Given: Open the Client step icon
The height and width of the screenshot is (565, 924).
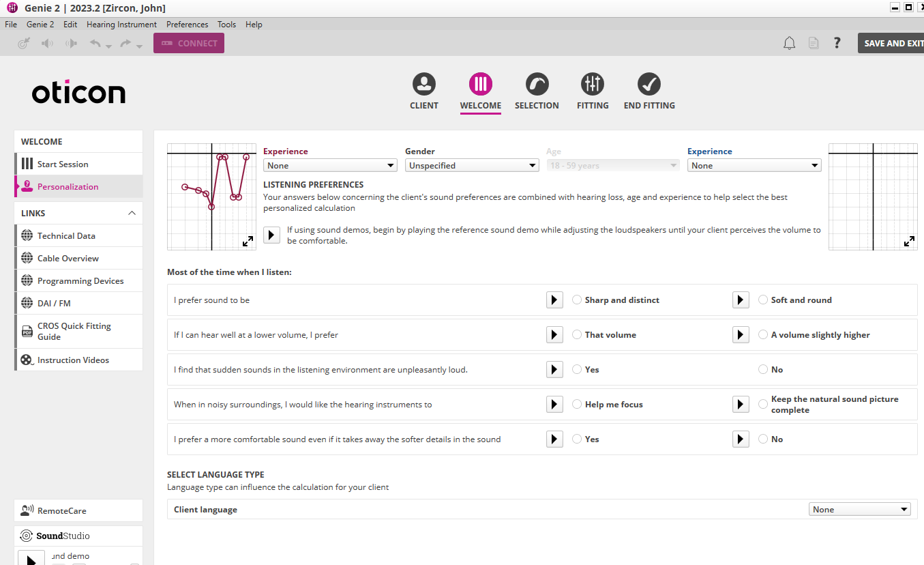Looking at the screenshot, I should [x=424, y=84].
